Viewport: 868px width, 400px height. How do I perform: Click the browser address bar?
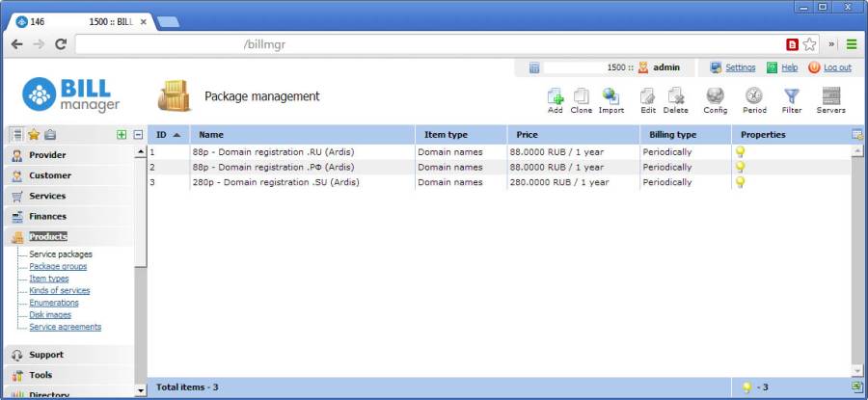429,44
